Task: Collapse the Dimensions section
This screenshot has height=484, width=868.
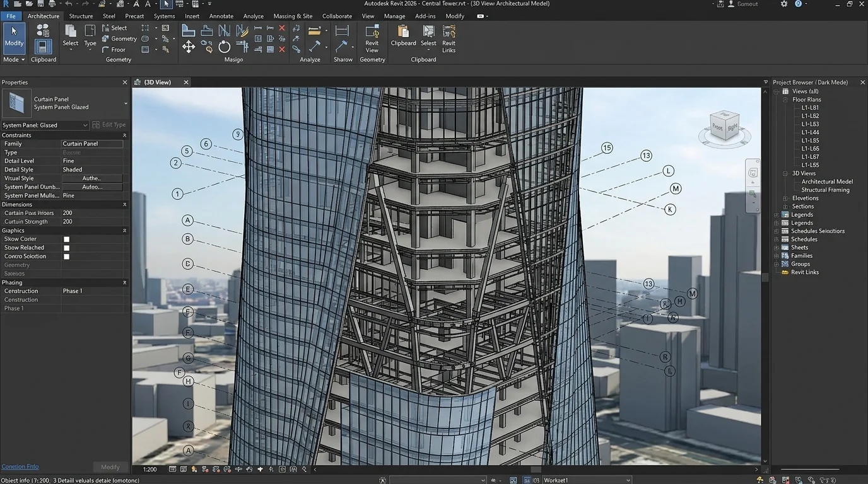Action: [124, 205]
